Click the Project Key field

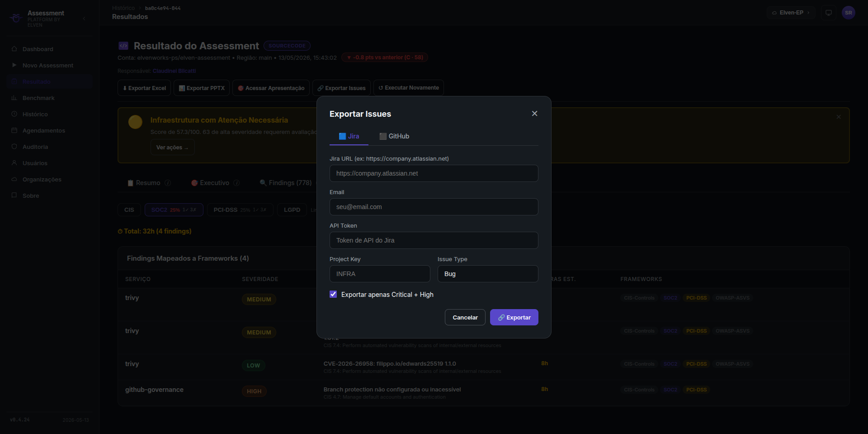coord(380,274)
